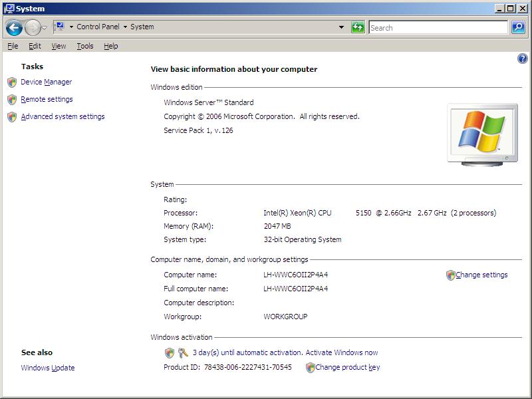Click shield icon beside Remote settings

tap(12, 99)
